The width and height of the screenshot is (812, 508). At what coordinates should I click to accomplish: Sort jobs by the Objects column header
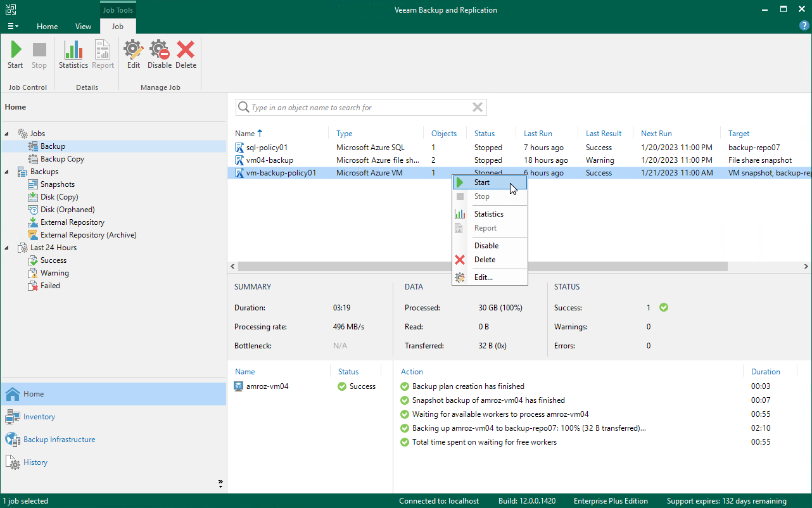coord(444,134)
